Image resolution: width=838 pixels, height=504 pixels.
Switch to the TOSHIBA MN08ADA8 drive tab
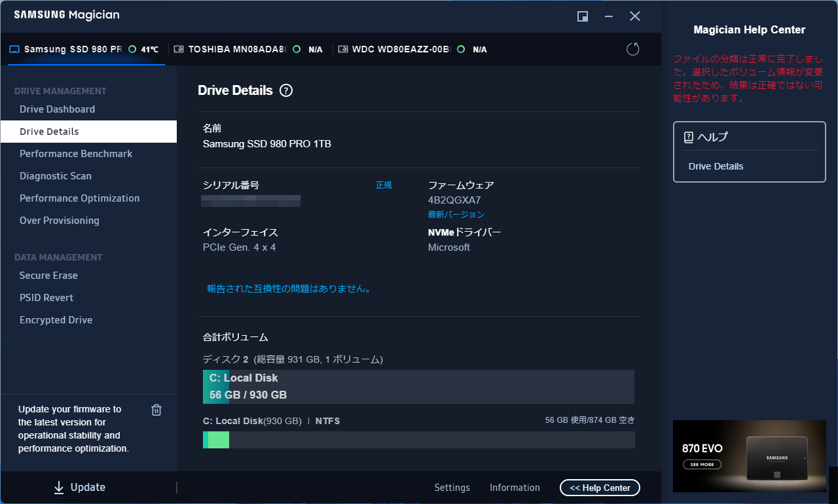click(x=249, y=49)
